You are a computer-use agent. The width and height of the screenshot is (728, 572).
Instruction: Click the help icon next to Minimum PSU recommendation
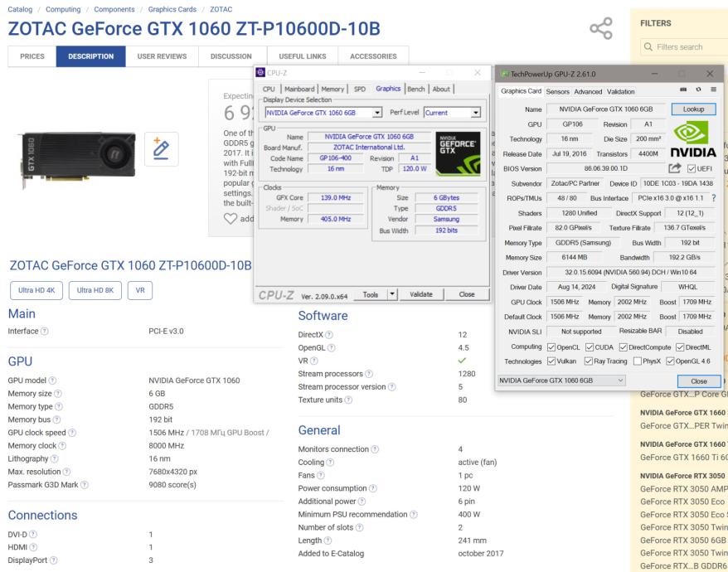tap(413, 514)
